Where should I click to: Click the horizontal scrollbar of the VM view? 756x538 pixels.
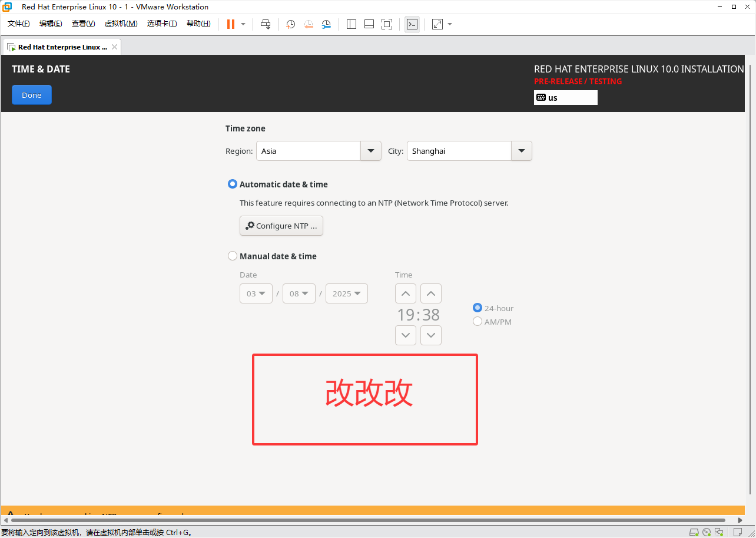click(x=368, y=520)
